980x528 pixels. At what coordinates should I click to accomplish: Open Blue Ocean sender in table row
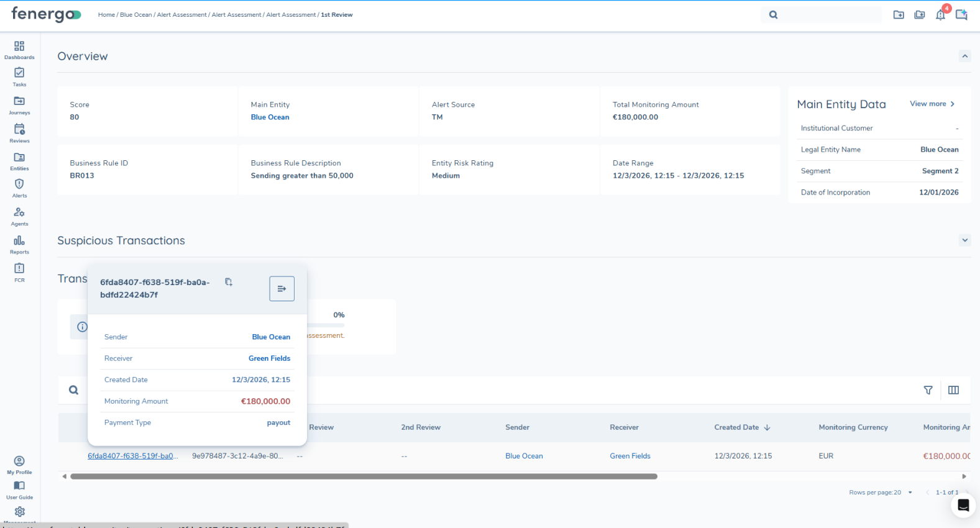524,456
